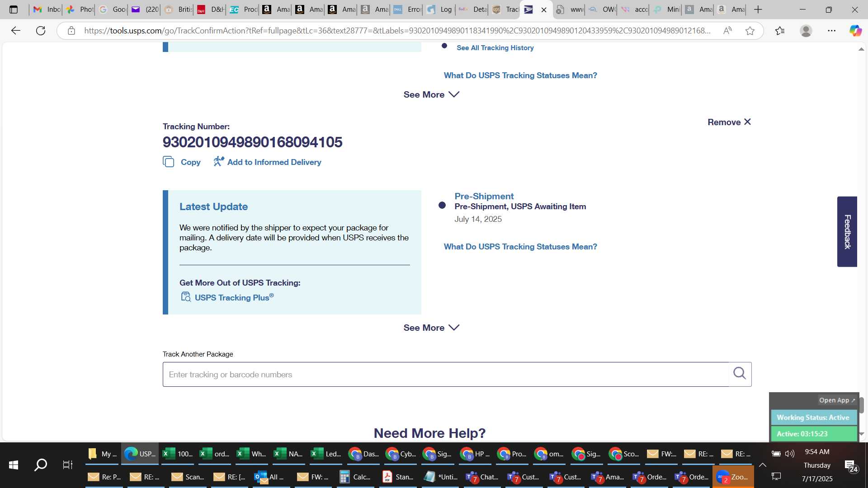This screenshot has width=868, height=488.
Task: Open a new browser tab
Action: tap(758, 9)
